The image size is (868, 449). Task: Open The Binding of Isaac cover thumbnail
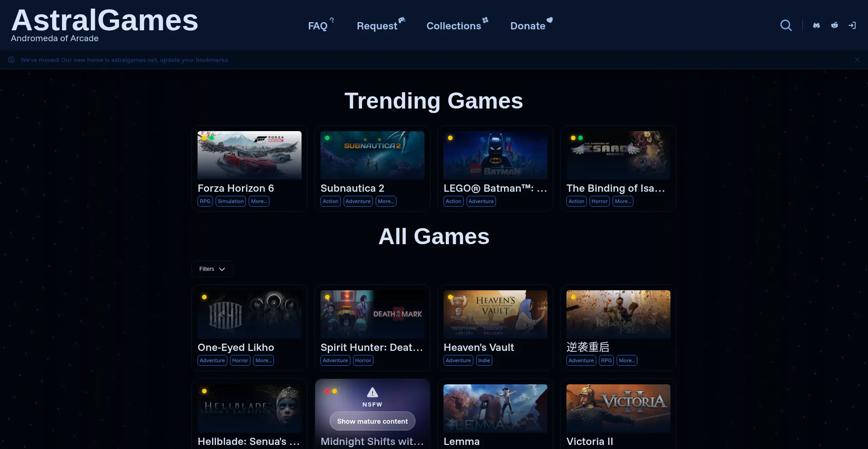click(x=618, y=155)
